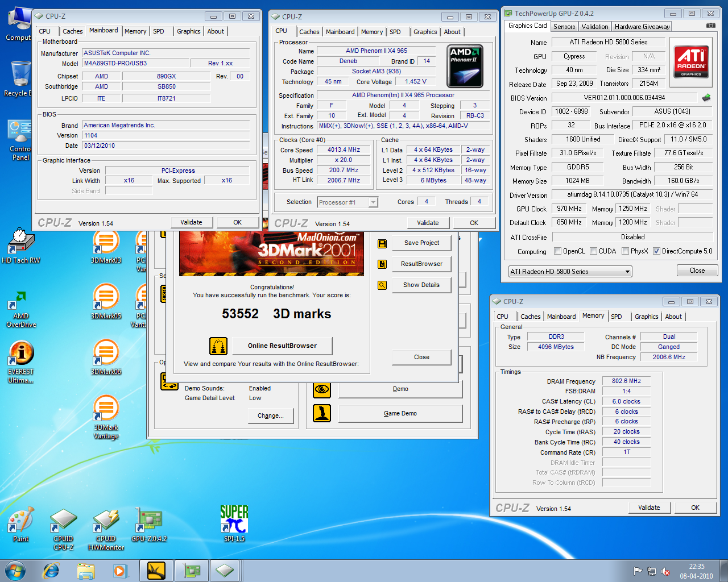Open the HD Tach RW desktop shortcut
The image size is (728, 582).
21,246
